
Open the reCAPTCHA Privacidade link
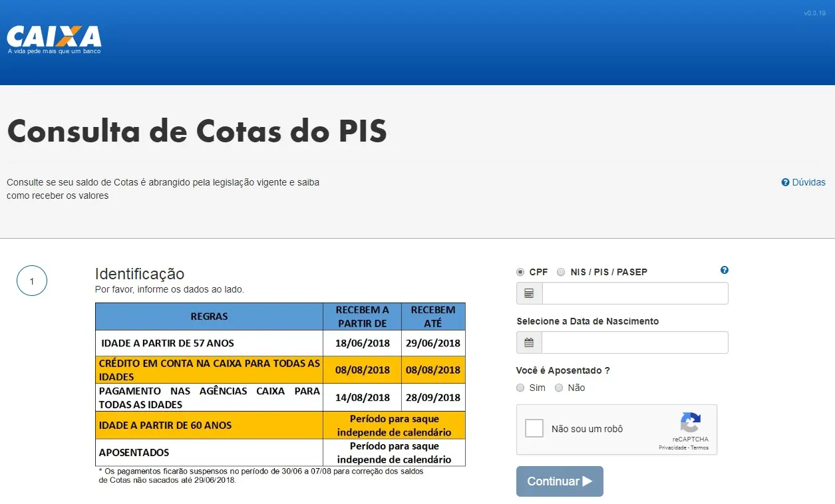(x=672, y=447)
